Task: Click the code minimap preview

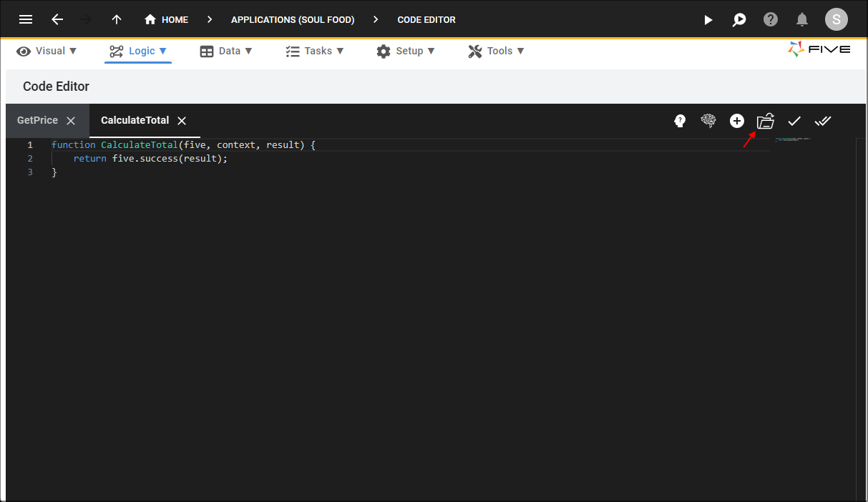Action: click(x=794, y=140)
